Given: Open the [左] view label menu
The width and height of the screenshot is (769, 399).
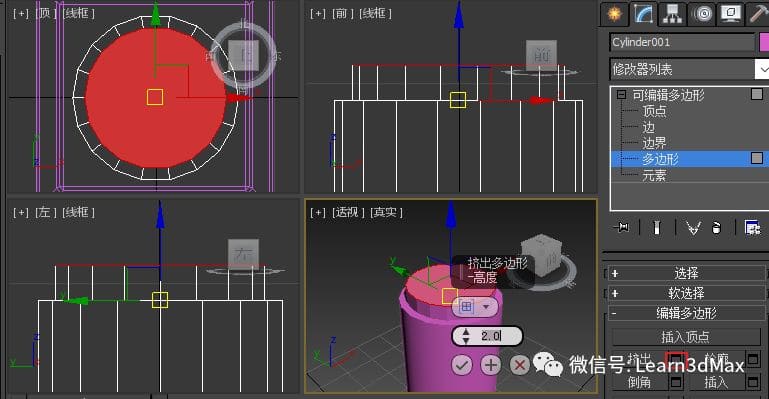Looking at the screenshot, I should (45, 212).
